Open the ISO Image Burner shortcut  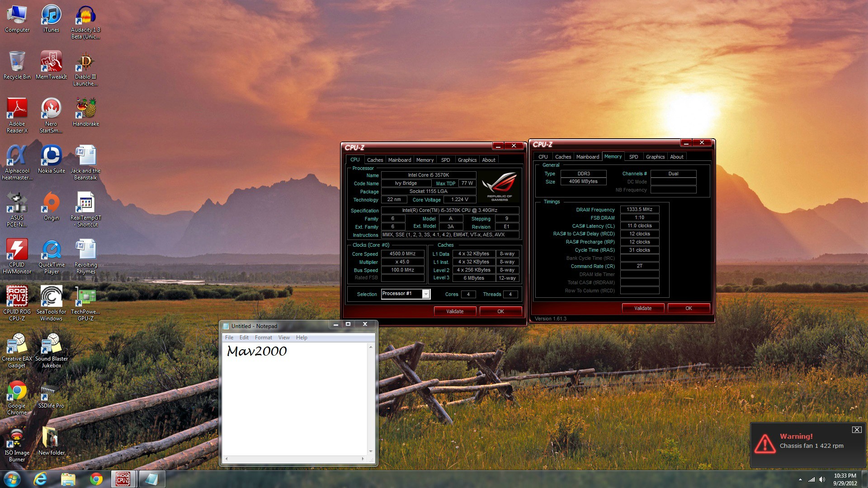(x=17, y=445)
